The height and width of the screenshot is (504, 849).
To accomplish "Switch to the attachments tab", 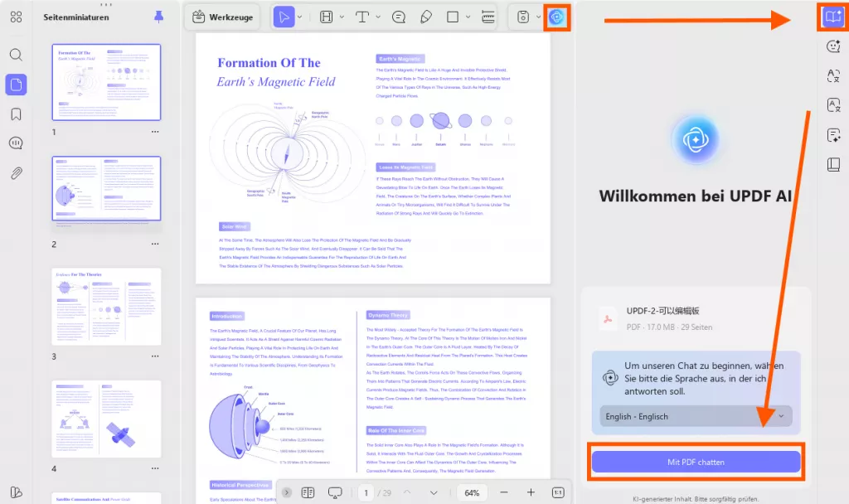I will click(x=17, y=173).
